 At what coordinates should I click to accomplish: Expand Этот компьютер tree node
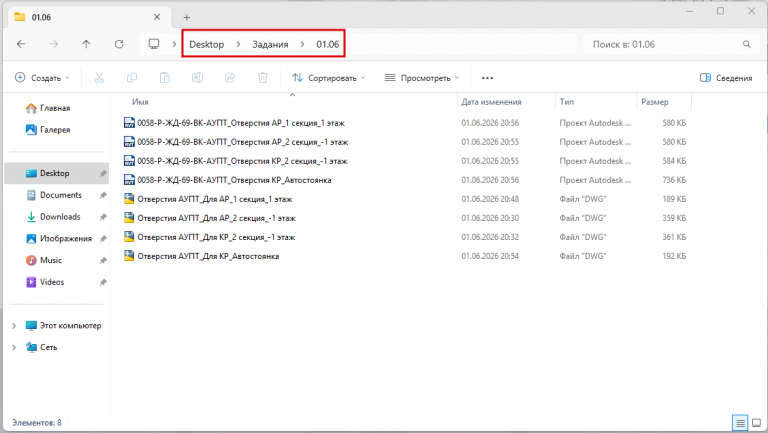point(14,326)
